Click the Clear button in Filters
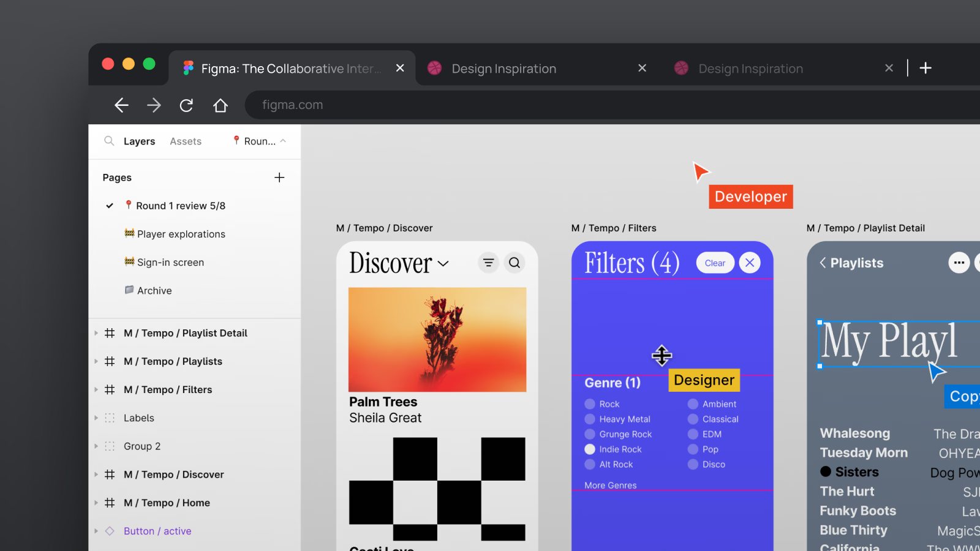 pyautogui.click(x=715, y=263)
